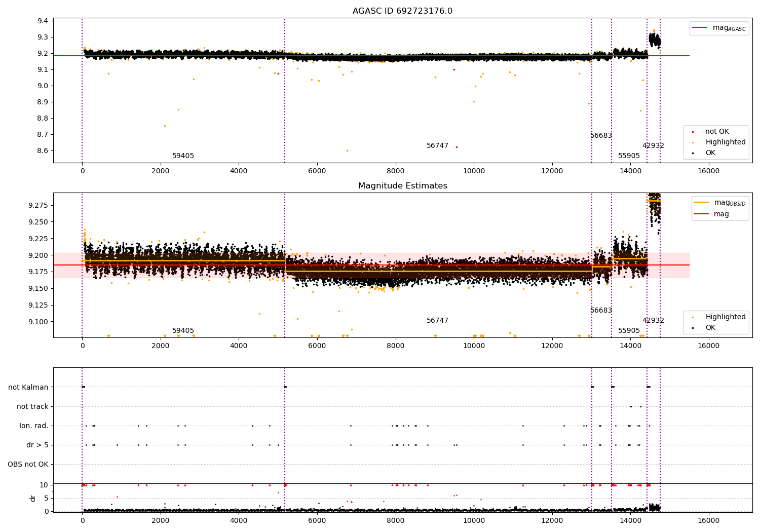
Task: Click the 9.250 y-axis tick in middle plot
Action: pyautogui.click(x=39, y=222)
